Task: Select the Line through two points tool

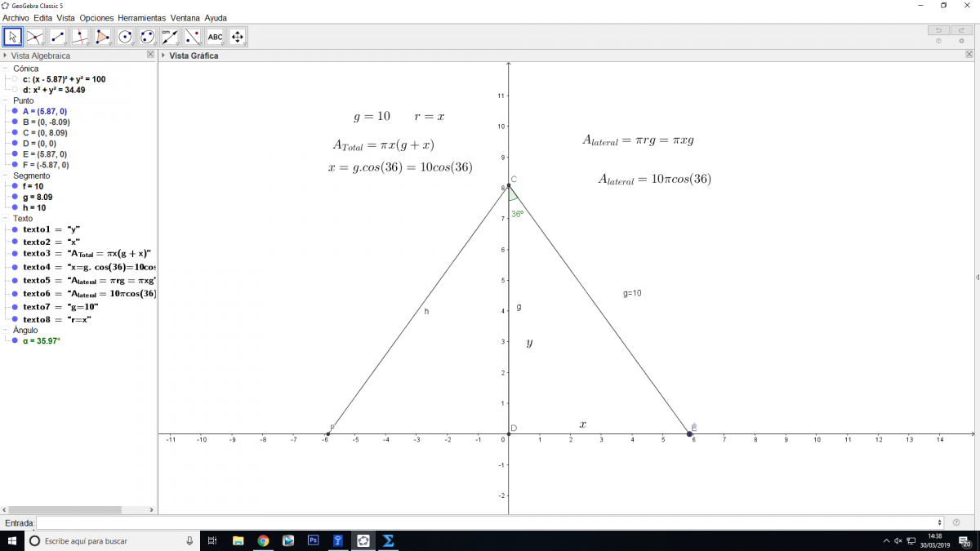Action: click(x=57, y=37)
